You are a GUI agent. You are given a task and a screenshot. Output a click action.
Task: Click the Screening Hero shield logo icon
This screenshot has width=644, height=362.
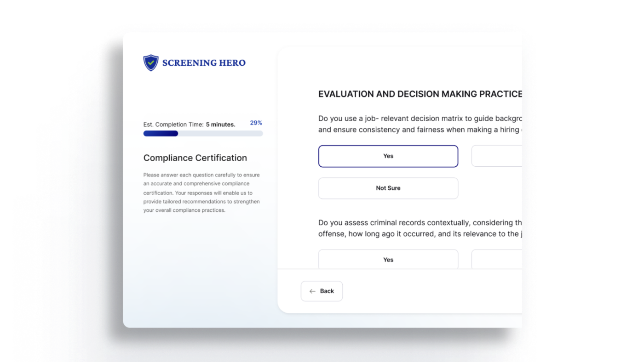(151, 63)
